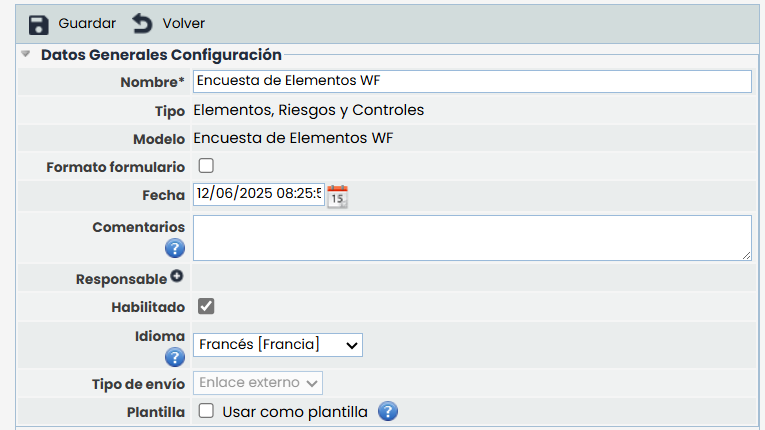Open the Tipo de envío dropdown

258,383
